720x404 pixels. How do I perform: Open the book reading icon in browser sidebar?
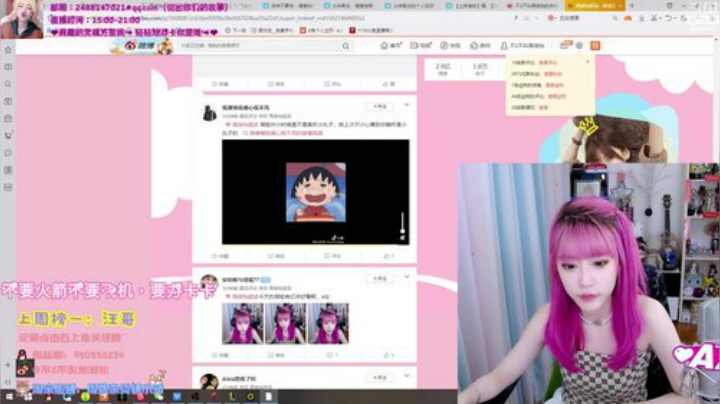[8, 67]
